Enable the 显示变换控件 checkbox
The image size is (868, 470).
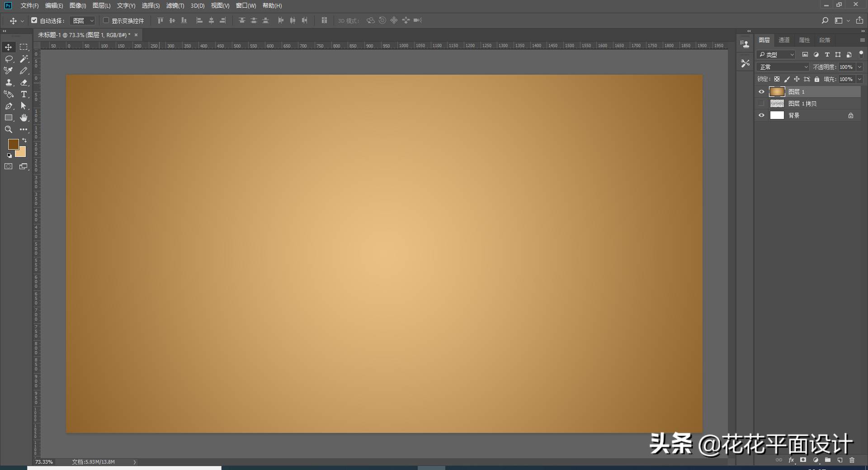pos(106,20)
